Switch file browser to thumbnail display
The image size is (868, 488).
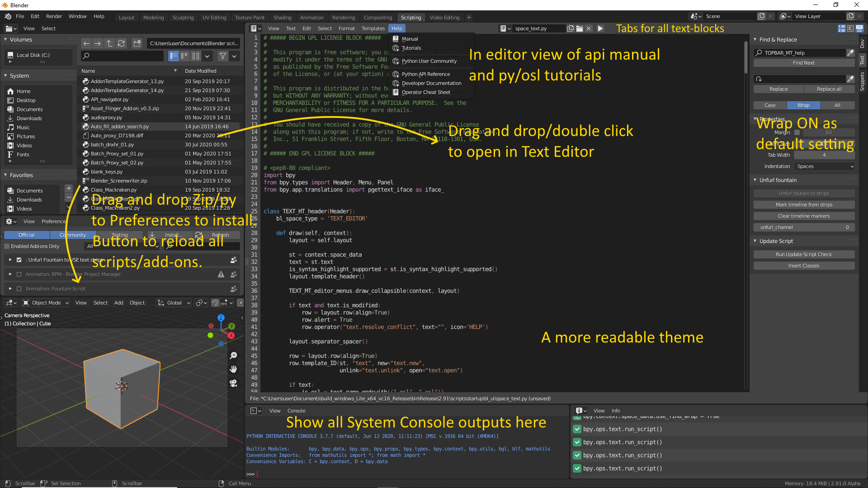coord(196,56)
